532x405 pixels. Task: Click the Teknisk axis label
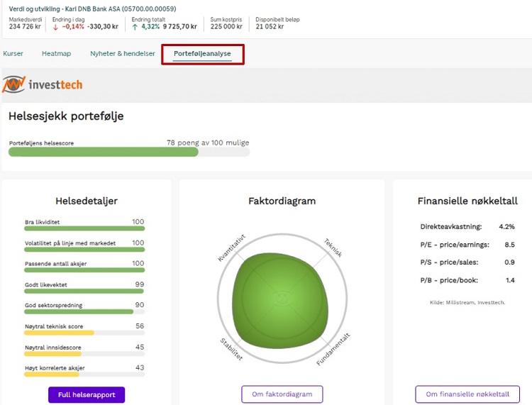[x=333, y=248]
